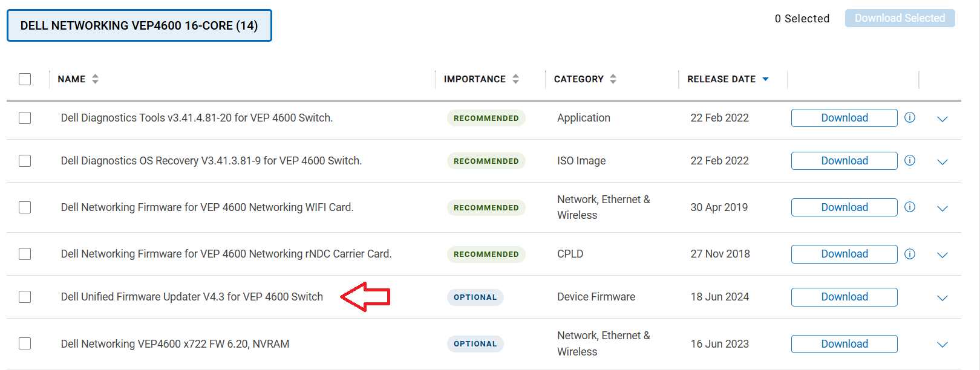The height and width of the screenshot is (370, 980).
Task: Click the CPLD category cell
Action: (570, 254)
